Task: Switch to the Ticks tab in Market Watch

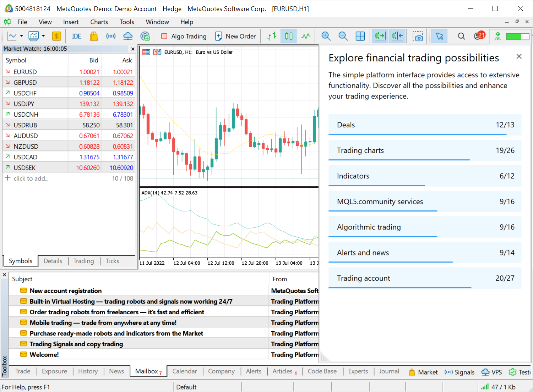Action: (x=112, y=261)
